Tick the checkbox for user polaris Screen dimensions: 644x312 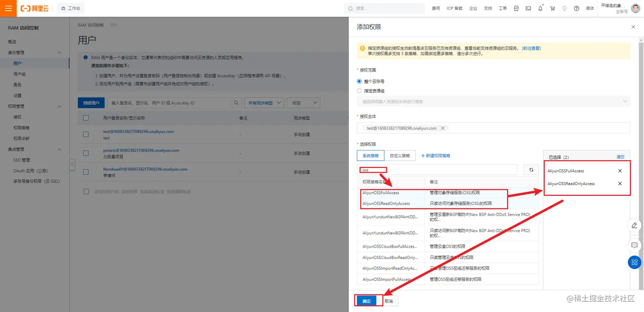click(86, 153)
